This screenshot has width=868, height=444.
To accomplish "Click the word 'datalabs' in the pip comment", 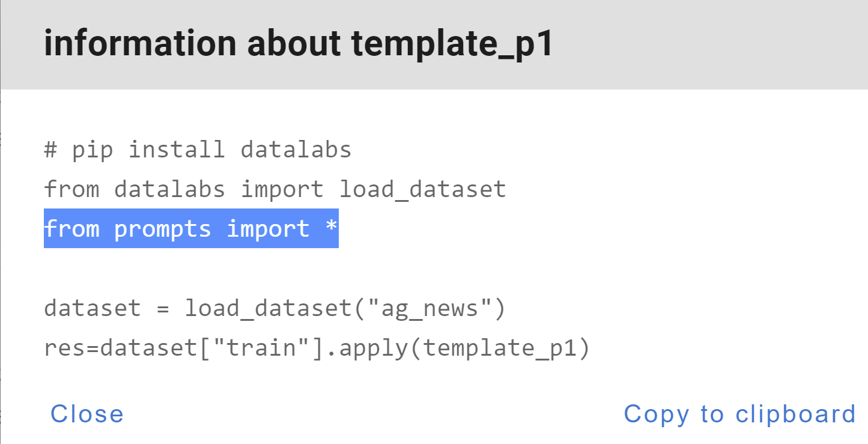I will [296, 149].
